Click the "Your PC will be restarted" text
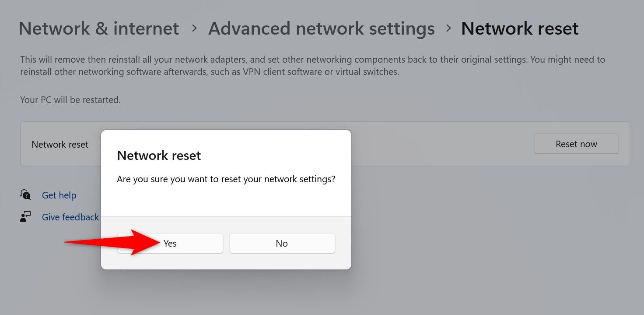 pyautogui.click(x=70, y=100)
